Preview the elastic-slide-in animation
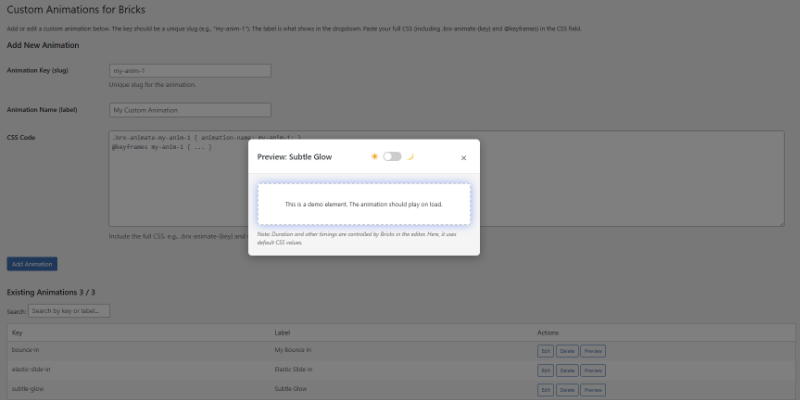 click(593, 370)
